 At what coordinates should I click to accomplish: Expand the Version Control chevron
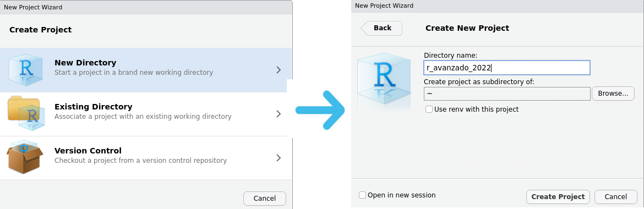click(x=279, y=158)
